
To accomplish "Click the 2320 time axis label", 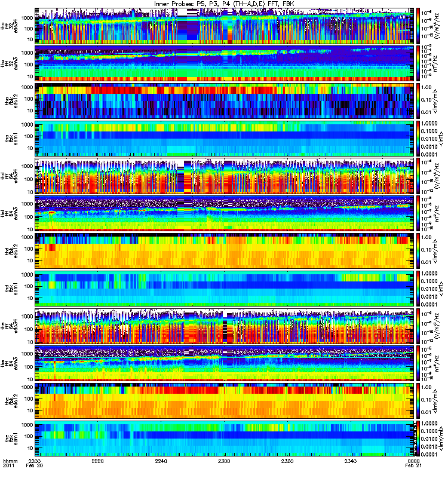I will [287, 461].
